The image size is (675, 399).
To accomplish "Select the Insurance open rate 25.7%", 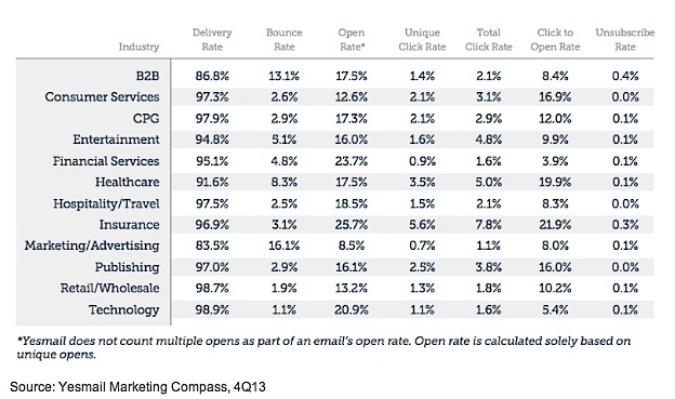I will [x=352, y=225].
